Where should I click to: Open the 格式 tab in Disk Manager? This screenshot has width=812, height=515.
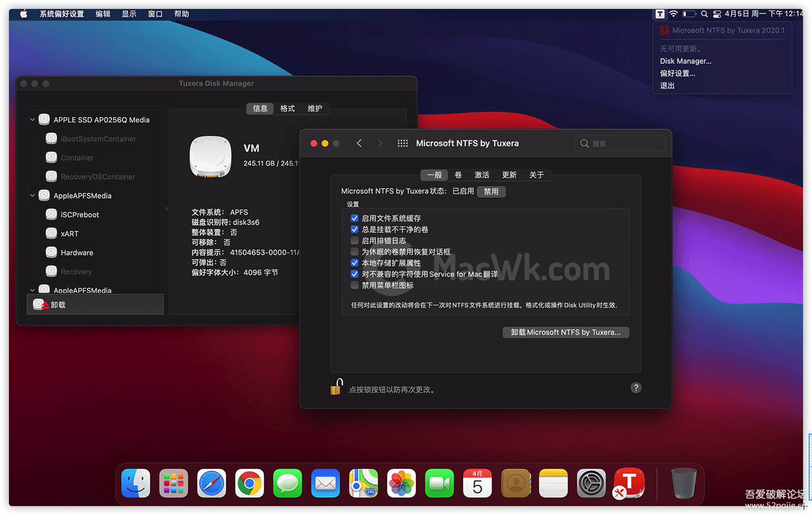click(288, 109)
